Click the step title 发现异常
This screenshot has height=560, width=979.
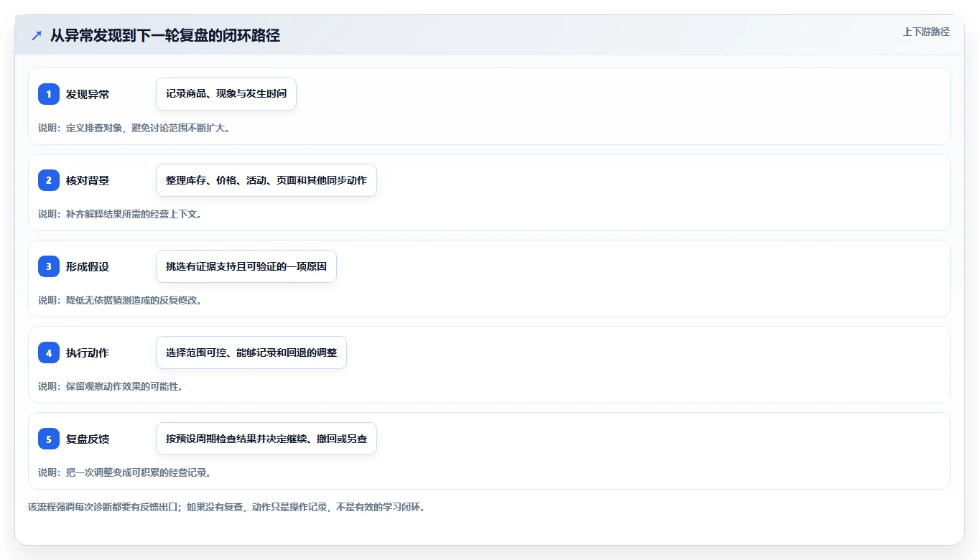coord(88,94)
